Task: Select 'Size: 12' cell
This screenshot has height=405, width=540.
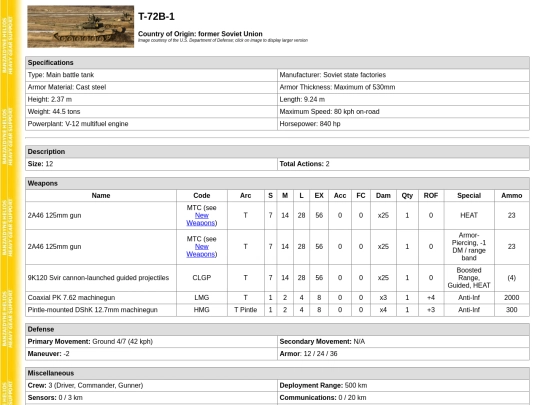Action: point(151,164)
